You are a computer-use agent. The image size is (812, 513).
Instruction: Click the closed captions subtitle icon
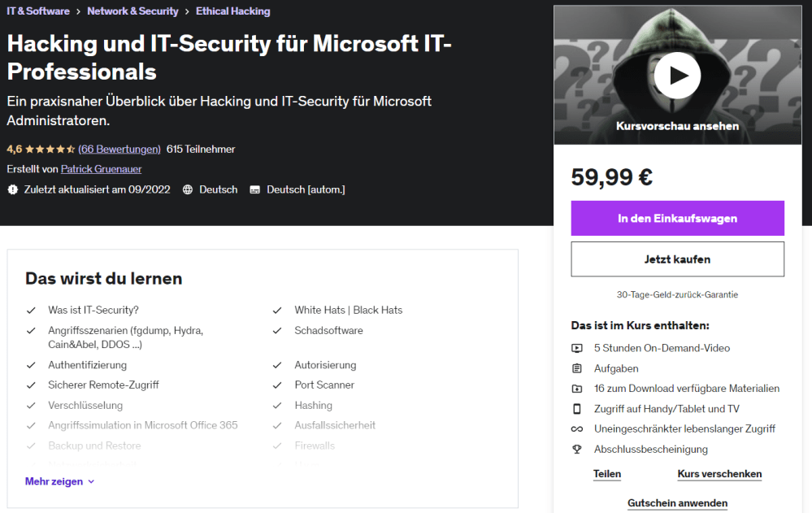tap(255, 189)
